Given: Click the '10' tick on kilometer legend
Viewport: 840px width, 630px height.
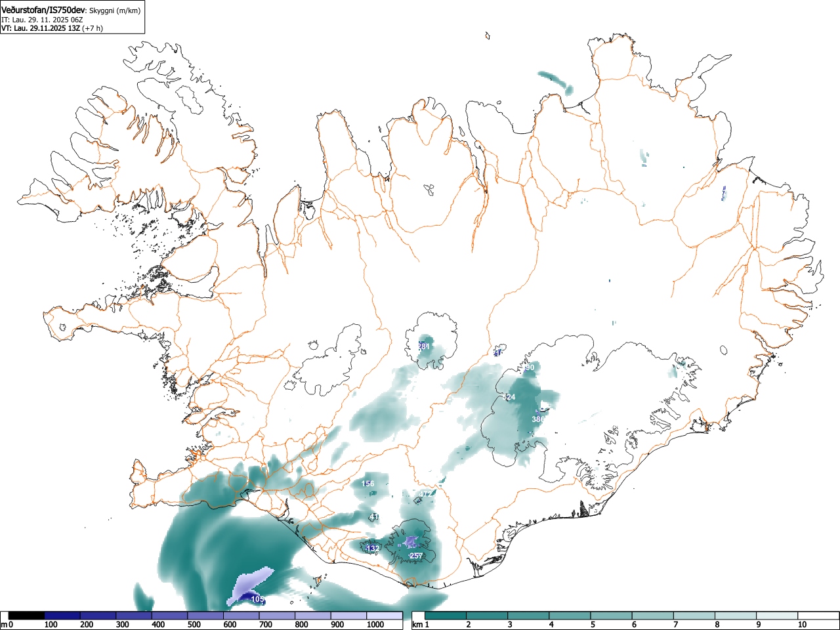Looking at the screenshot, I should tap(802, 625).
